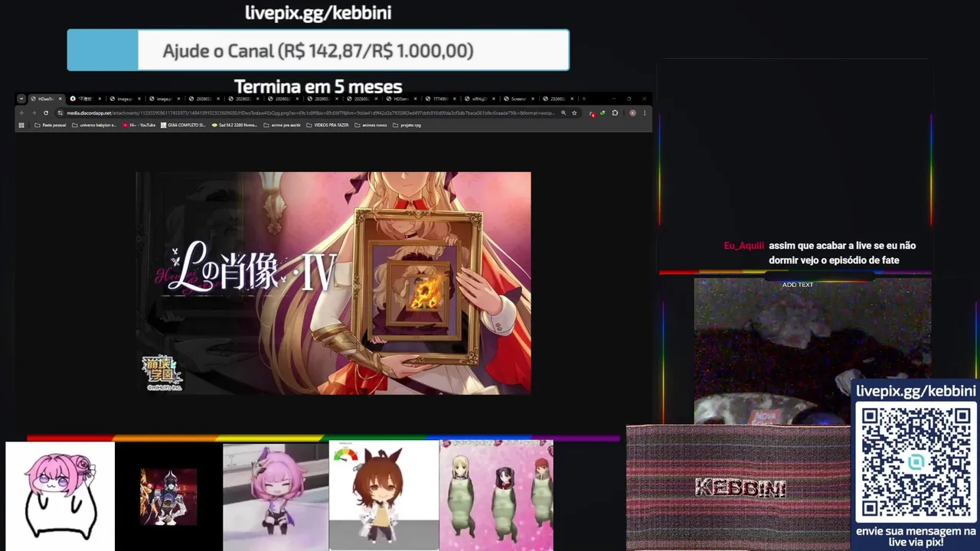
Task: Switch to the HD5om tab
Action: click(401, 99)
